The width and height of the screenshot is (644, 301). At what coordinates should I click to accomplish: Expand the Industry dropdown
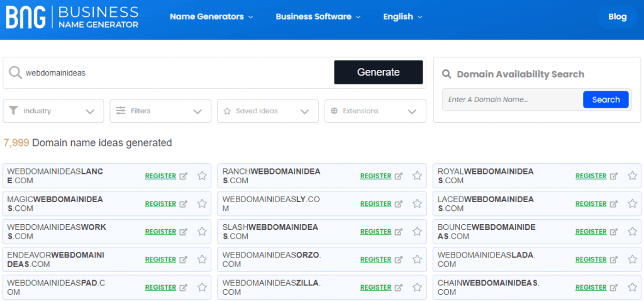tap(53, 111)
